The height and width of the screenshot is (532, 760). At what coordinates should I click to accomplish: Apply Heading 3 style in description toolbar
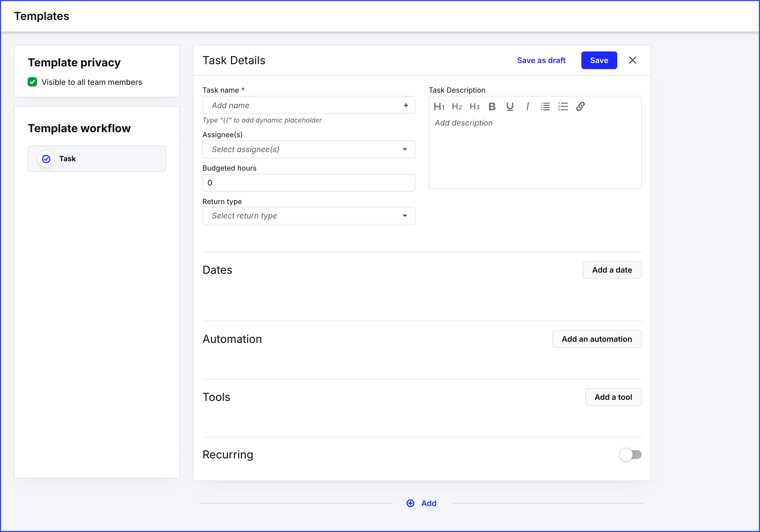474,106
